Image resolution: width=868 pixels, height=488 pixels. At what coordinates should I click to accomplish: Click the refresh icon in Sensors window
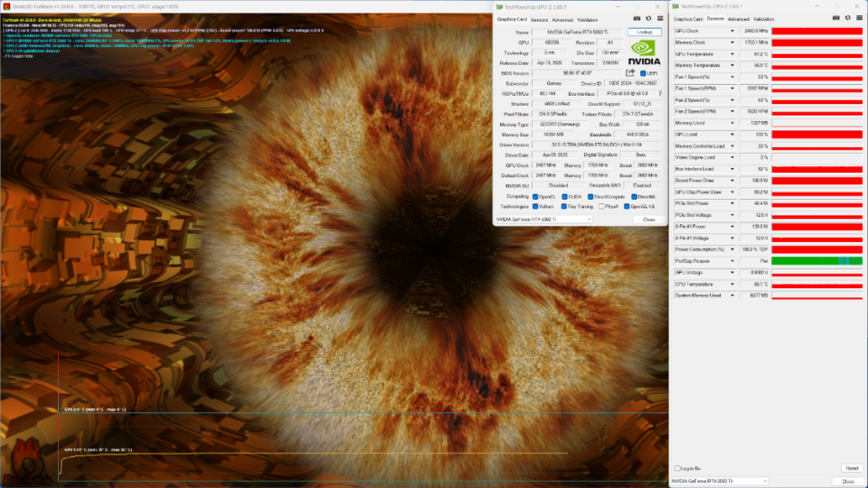(847, 18)
